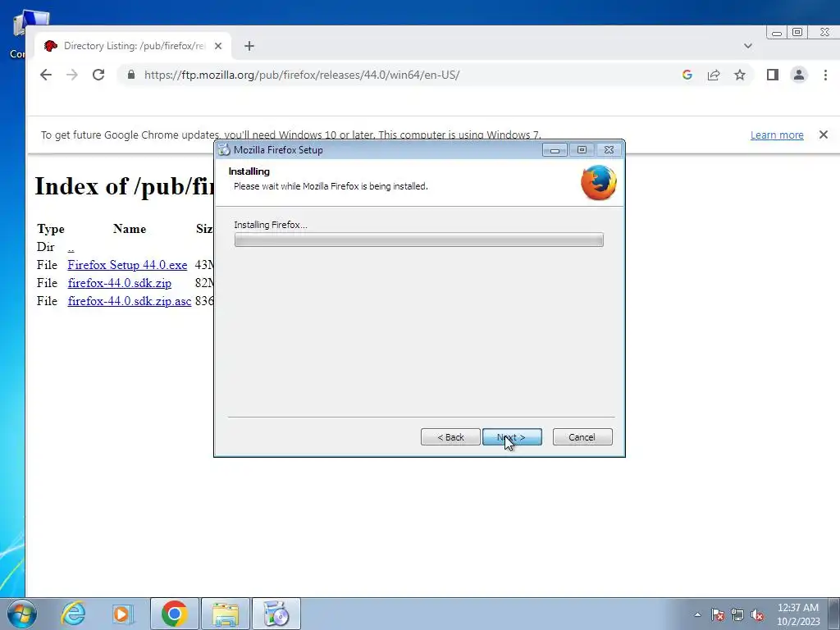Click the Firefox Setup title bar icon

click(x=225, y=150)
